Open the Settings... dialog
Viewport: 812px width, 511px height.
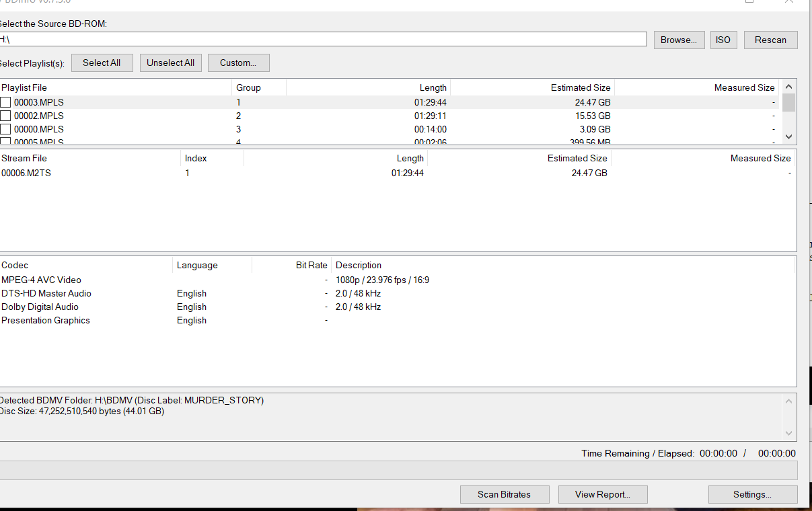[752, 494]
